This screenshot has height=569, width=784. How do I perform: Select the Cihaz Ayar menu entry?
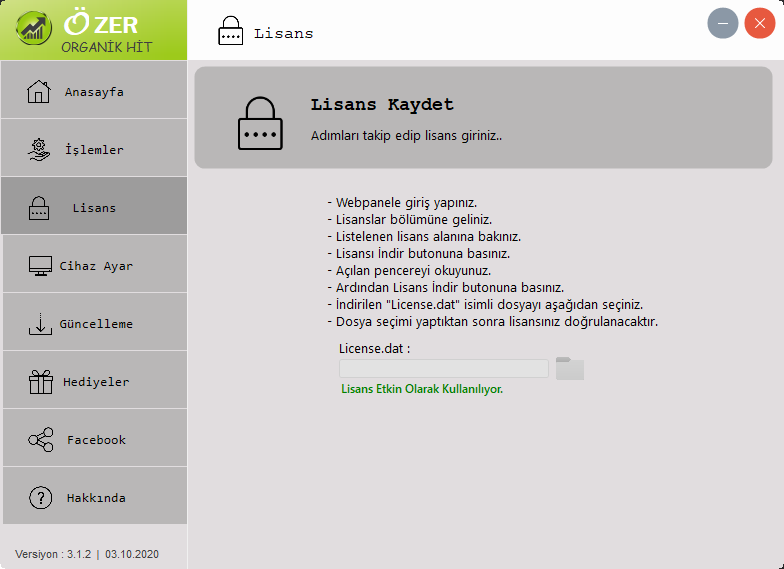(95, 264)
